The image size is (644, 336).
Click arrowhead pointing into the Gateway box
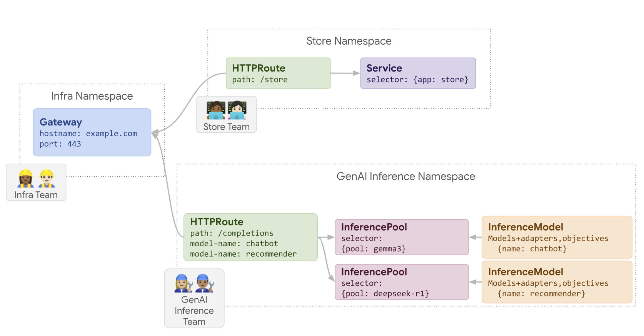[155, 133]
